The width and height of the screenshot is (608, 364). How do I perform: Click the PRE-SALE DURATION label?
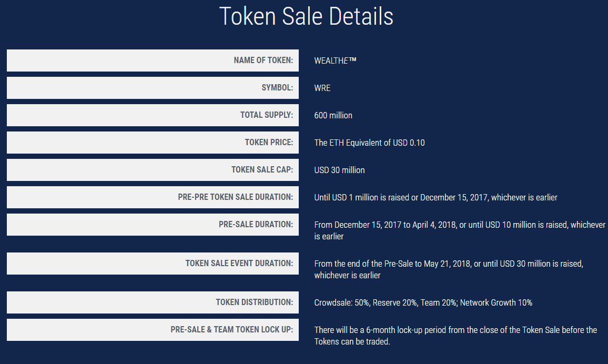[256, 225]
